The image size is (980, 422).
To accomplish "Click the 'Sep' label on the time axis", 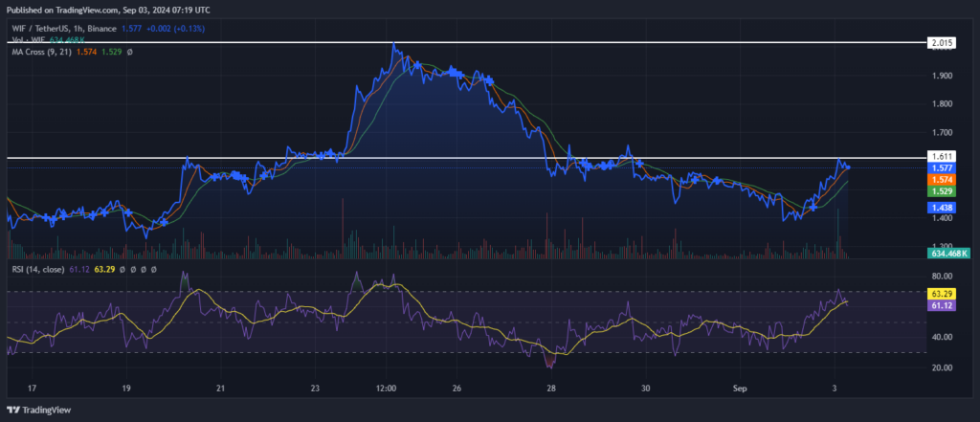I will pos(741,389).
